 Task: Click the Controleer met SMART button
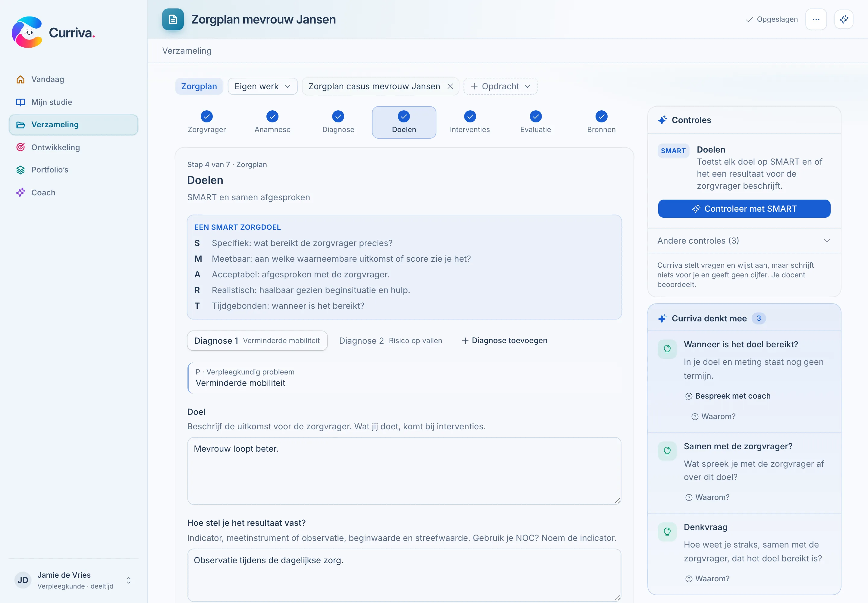tap(744, 209)
